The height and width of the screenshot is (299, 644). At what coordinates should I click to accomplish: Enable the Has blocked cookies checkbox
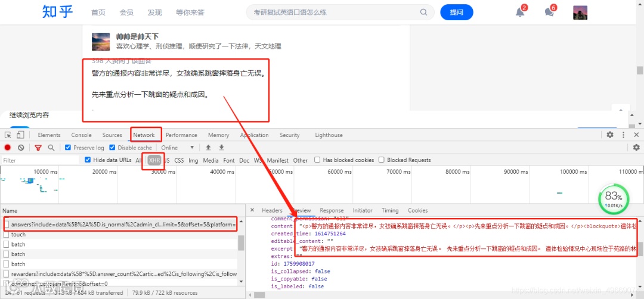coord(317,160)
